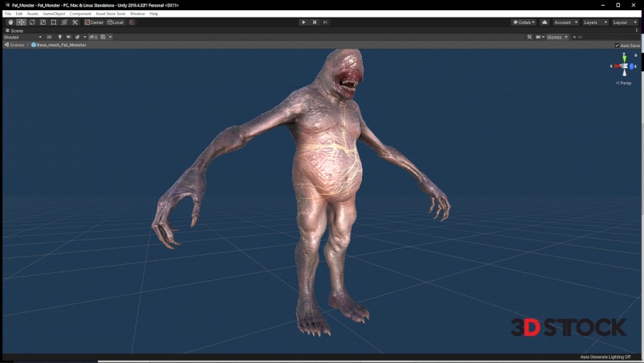The width and height of the screenshot is (644, 363).
Task: Expand the scene effects dropdown arrow
Action: pyautogui.click(x=85, y=37)
